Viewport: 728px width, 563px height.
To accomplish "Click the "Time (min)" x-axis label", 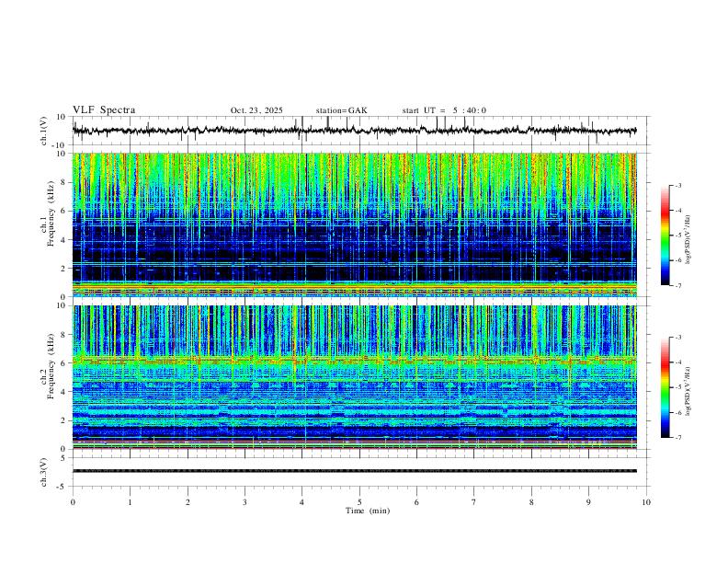I will [368, 511].
